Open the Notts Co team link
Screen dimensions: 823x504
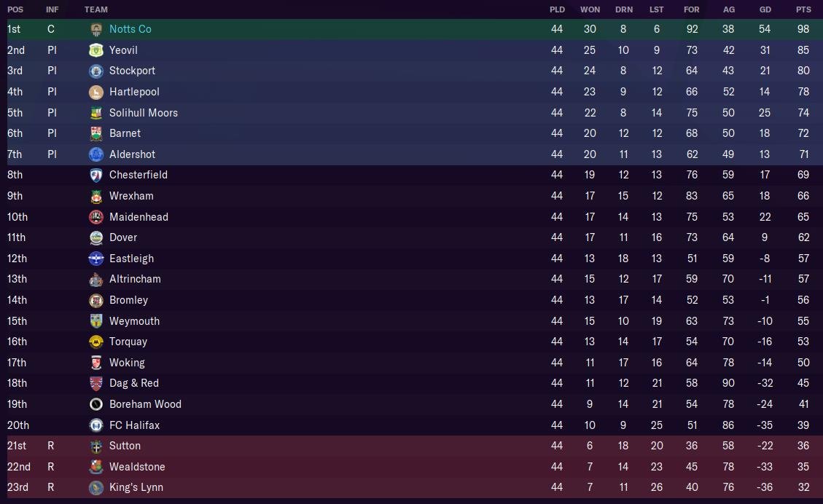tap(130, 29)
